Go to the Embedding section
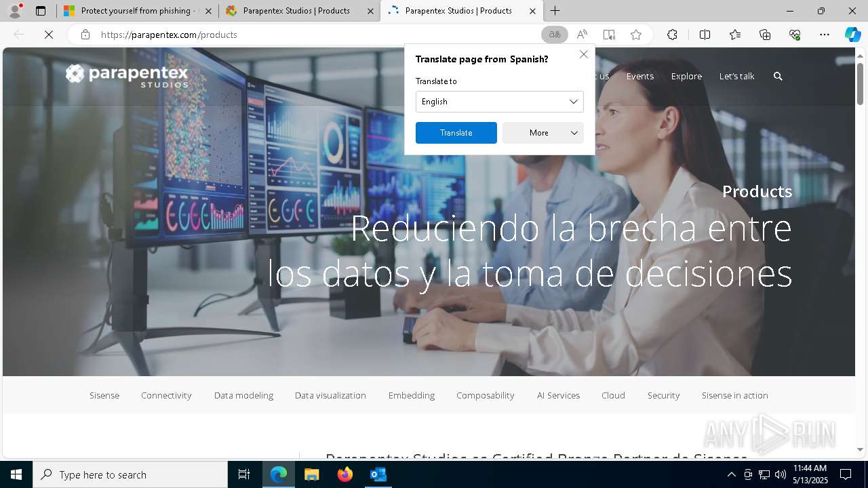Screen dimensions: 868x488 pyautogui.click(x=412, y=395)
